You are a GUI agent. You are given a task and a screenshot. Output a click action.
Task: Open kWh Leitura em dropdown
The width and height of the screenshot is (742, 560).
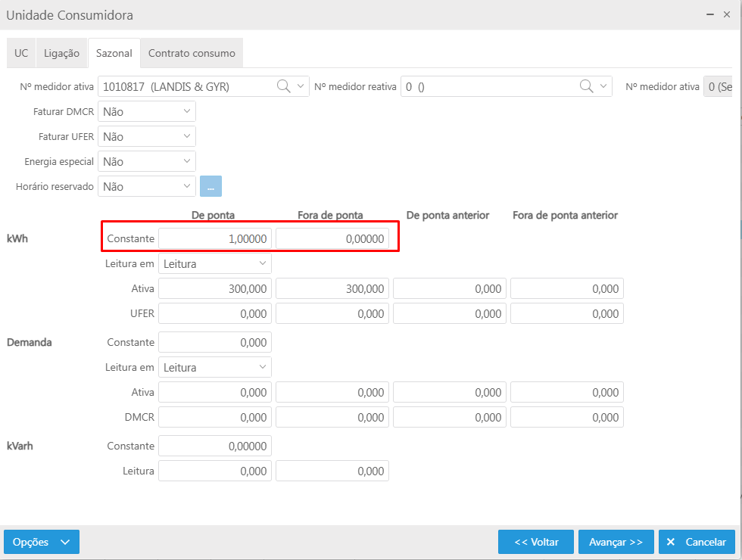click(x=215, y=263)
